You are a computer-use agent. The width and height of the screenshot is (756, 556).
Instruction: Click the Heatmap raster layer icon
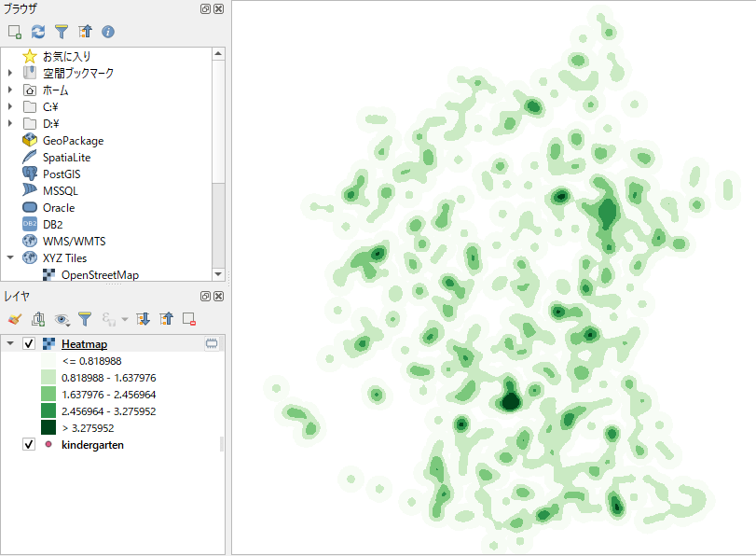48,343
